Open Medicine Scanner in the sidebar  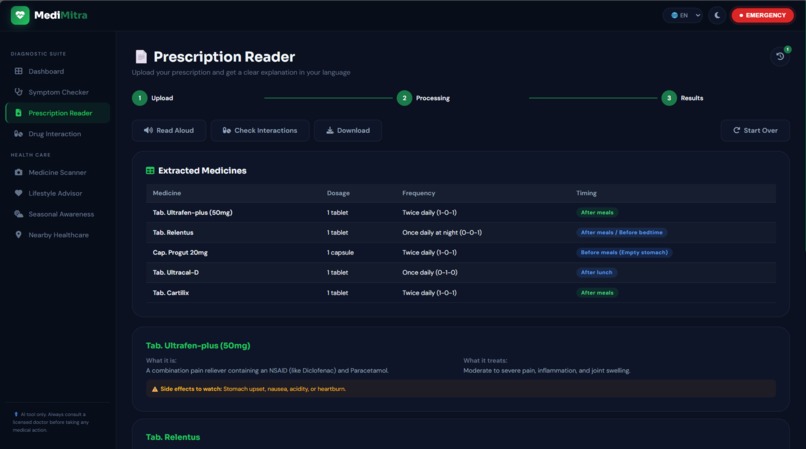click(x=58, y=172)
